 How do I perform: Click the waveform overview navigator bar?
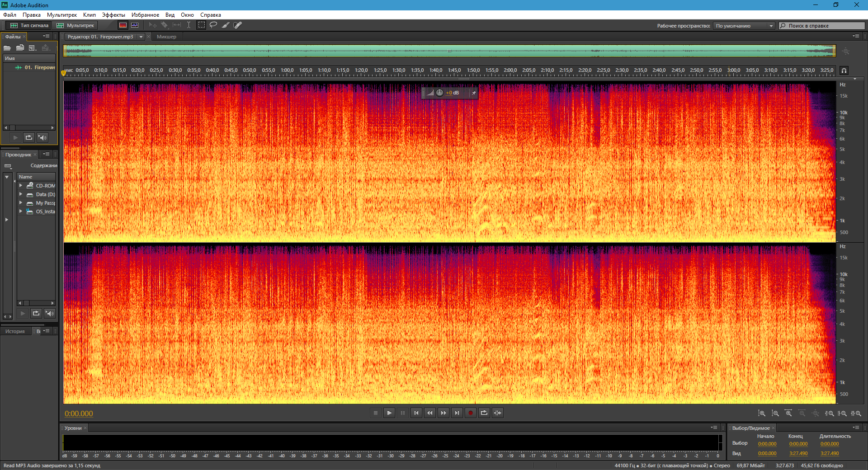click(x=449, y=51)
